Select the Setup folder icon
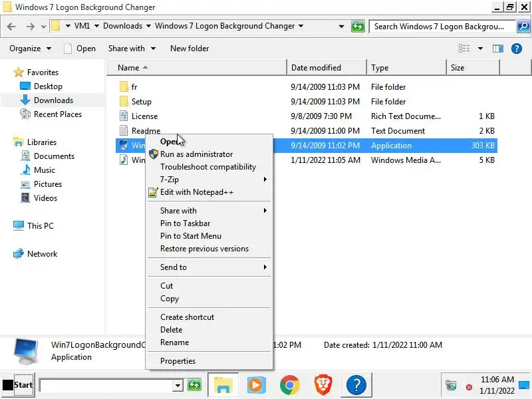 click(124, 102)
